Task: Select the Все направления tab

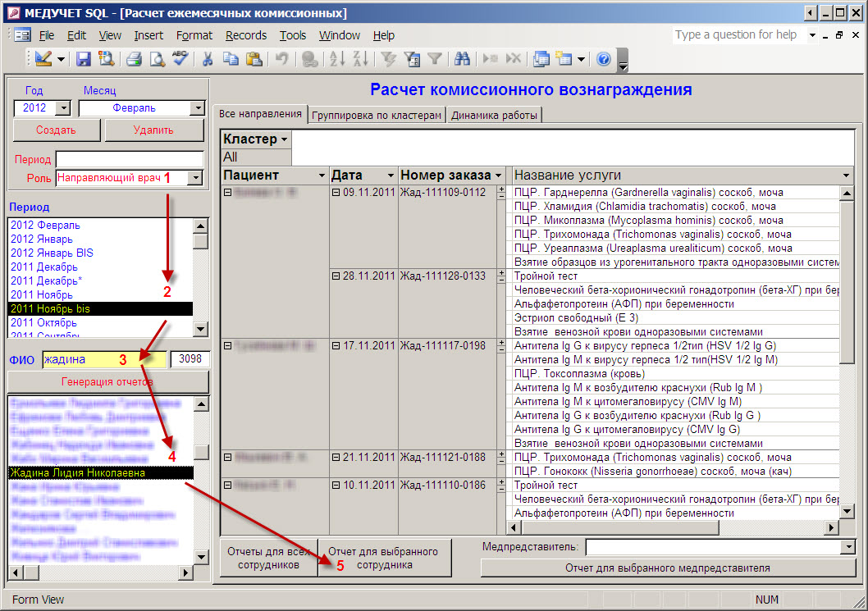Action: click(260, 114)
